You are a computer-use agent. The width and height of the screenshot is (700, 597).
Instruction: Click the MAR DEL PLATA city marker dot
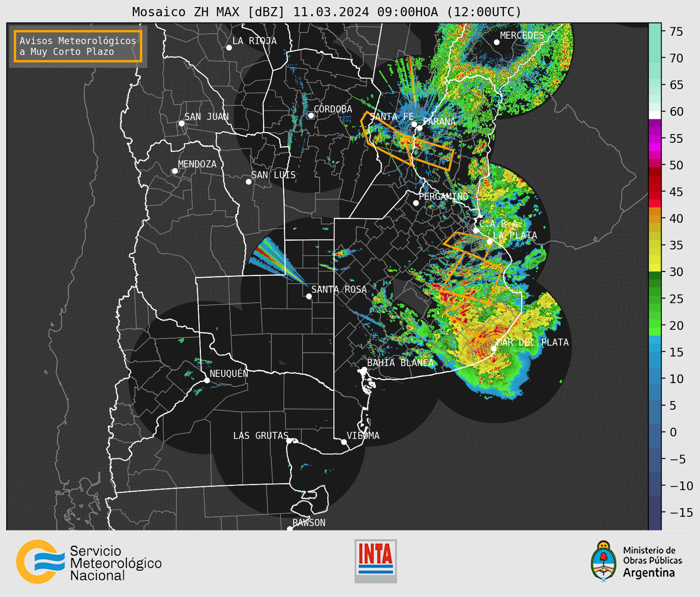494,349
